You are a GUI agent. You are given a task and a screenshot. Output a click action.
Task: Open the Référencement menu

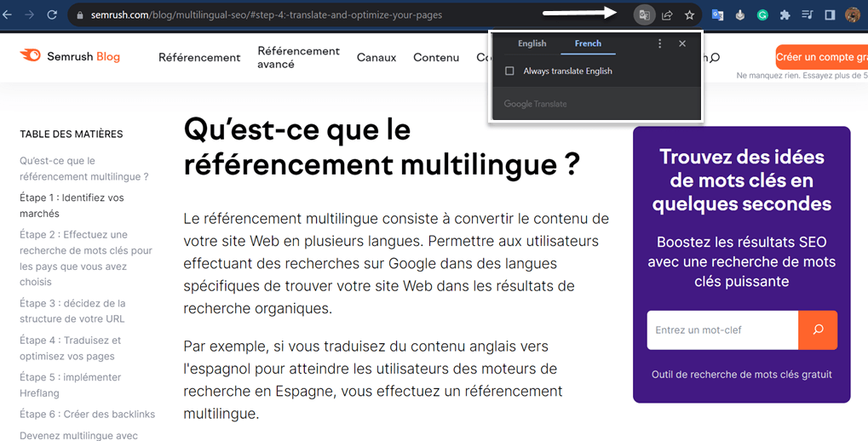click(199, 58)
